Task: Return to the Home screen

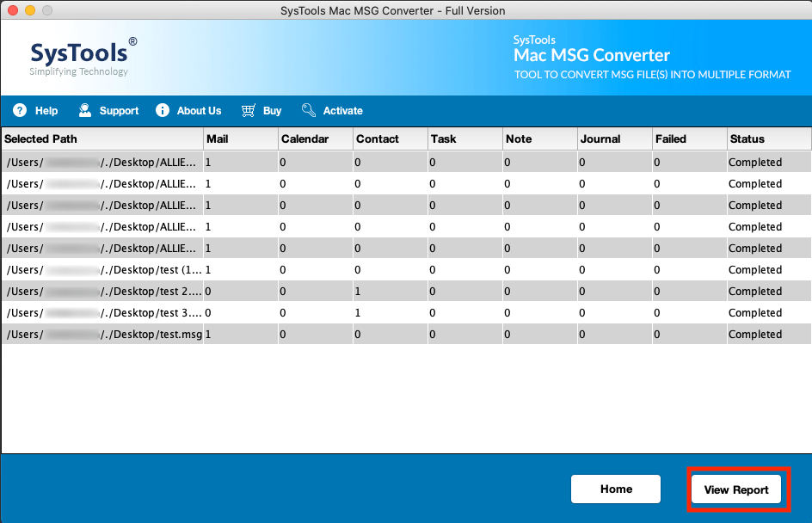Action: click(615, 489)
